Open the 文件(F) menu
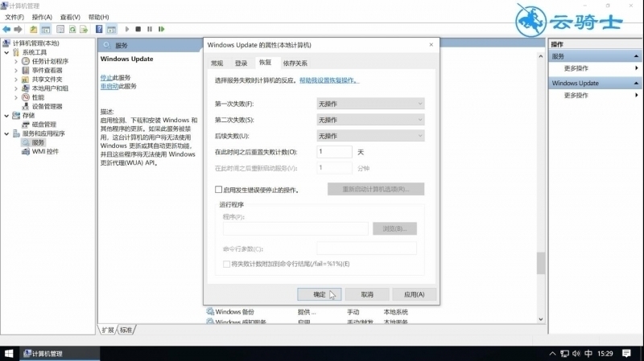Viewport: 644px width, 361px height. pyautogui.click(x=14, y=17)
